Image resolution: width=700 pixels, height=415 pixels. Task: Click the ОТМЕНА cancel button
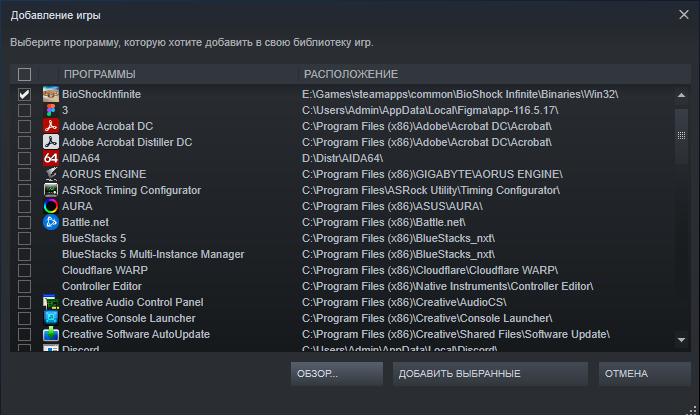[645, 374]
